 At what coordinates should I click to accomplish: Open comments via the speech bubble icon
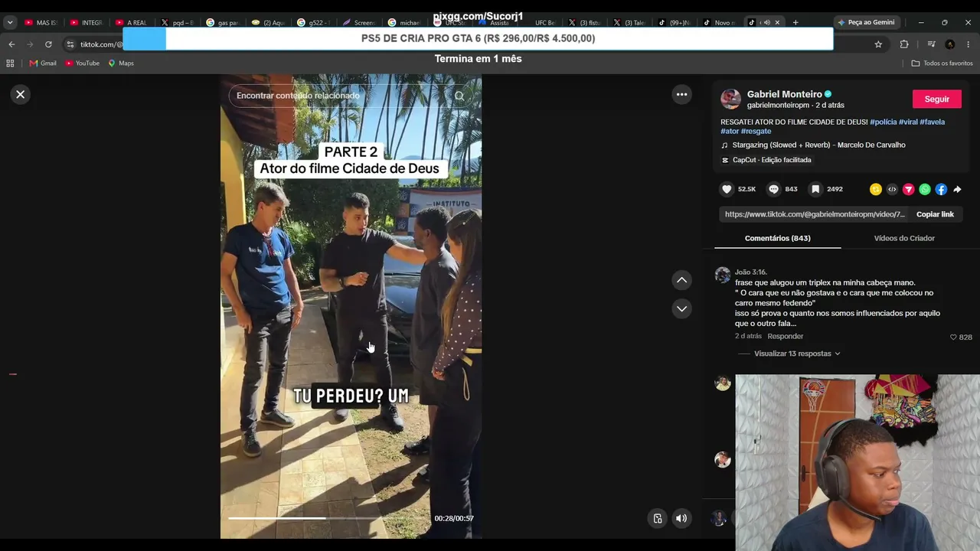(773, 189)
